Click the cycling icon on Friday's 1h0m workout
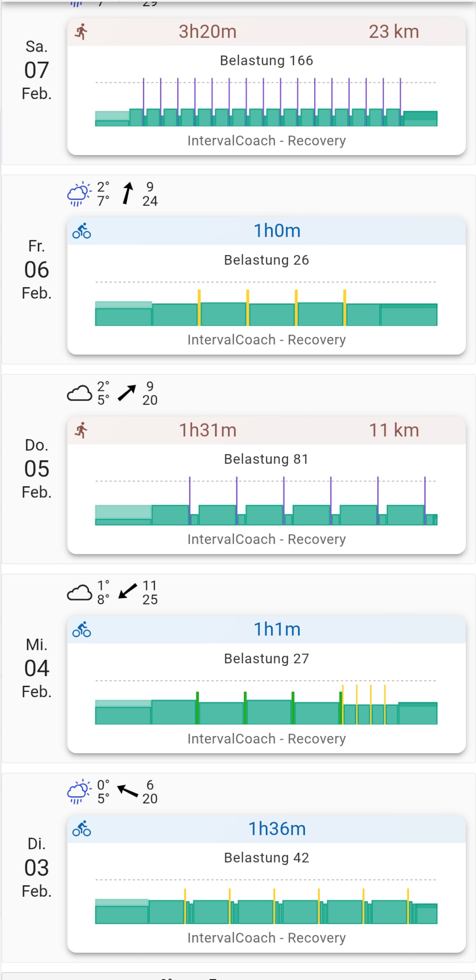The image size is (476, 980). coord(81,231)
